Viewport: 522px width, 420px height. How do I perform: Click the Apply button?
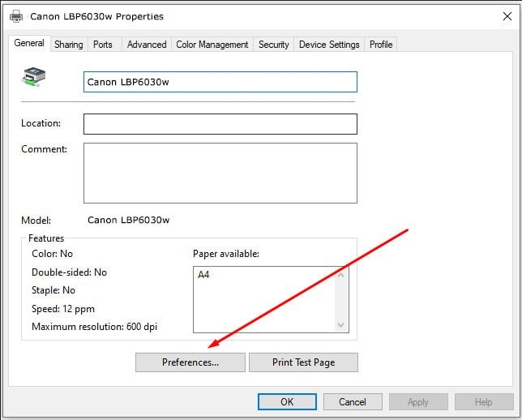click(x=418, y=401)
